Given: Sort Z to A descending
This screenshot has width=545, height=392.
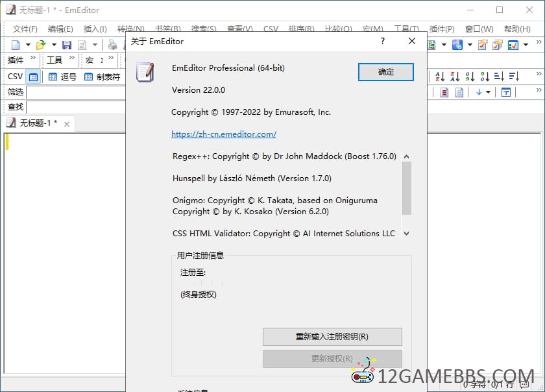Looking at the screenshot, I should (455, 77).
